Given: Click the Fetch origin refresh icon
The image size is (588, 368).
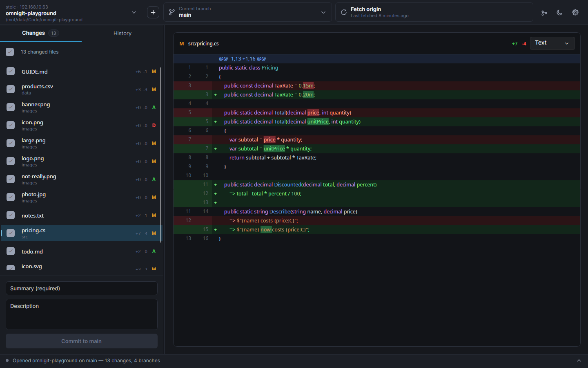Looking at the screenshot, I should (x=344, y=12).
